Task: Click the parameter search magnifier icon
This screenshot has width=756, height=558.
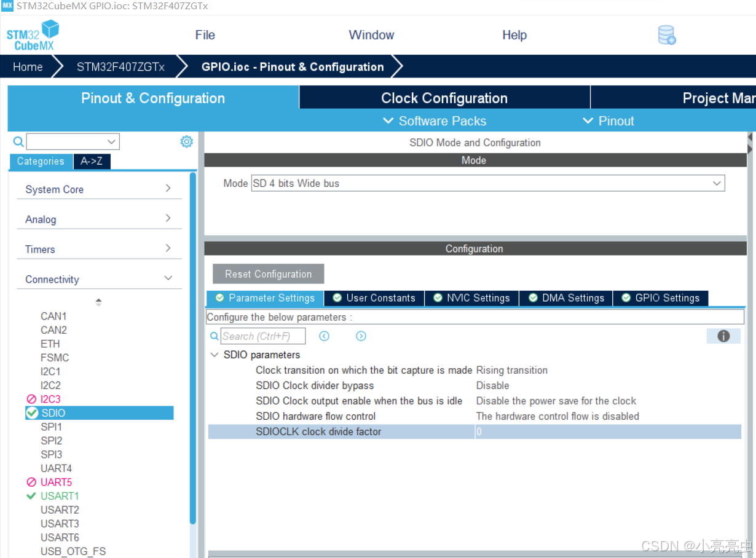Action: pyautogui.click(x=214, y=336)
